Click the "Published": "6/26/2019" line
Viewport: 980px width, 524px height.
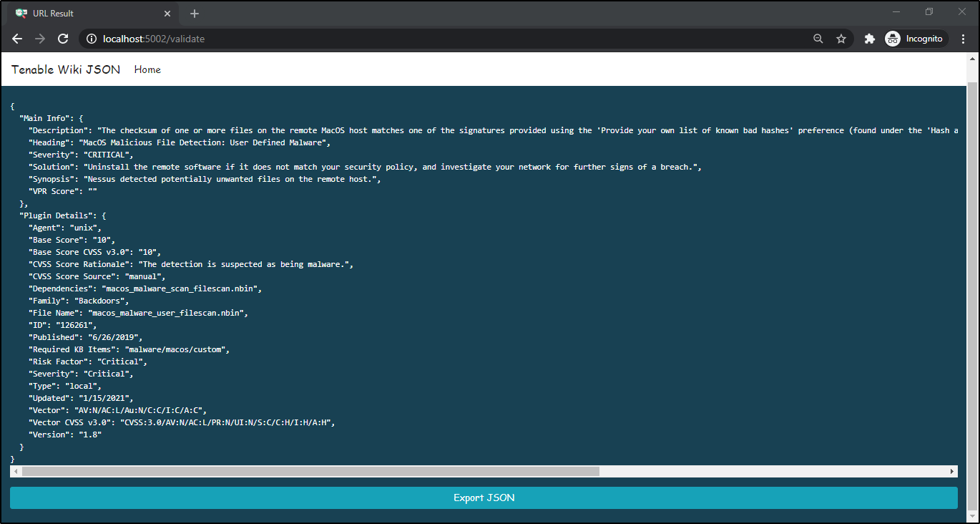tap(86, 337)
